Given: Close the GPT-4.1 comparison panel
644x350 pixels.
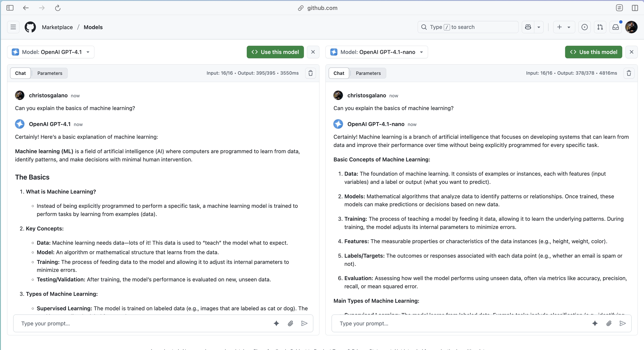Looking at the screenshot, I should 313,52.
